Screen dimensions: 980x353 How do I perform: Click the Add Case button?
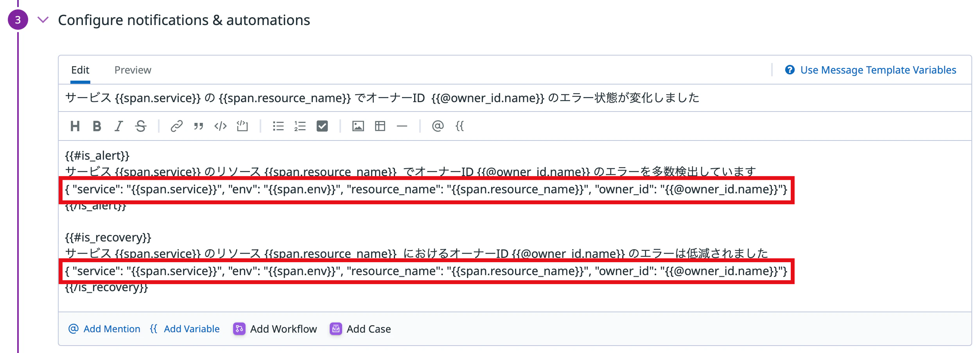pos(360,329)
